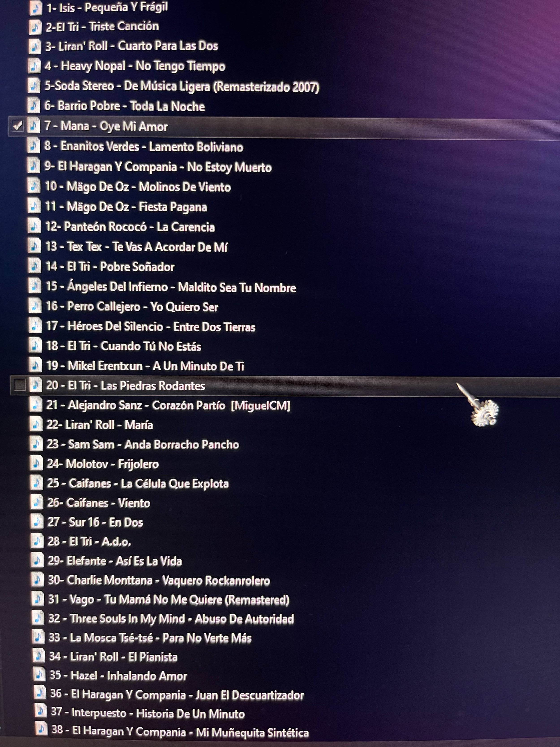Select 29- Elefante - Así Es La Vida

click(x=115, y=561)
